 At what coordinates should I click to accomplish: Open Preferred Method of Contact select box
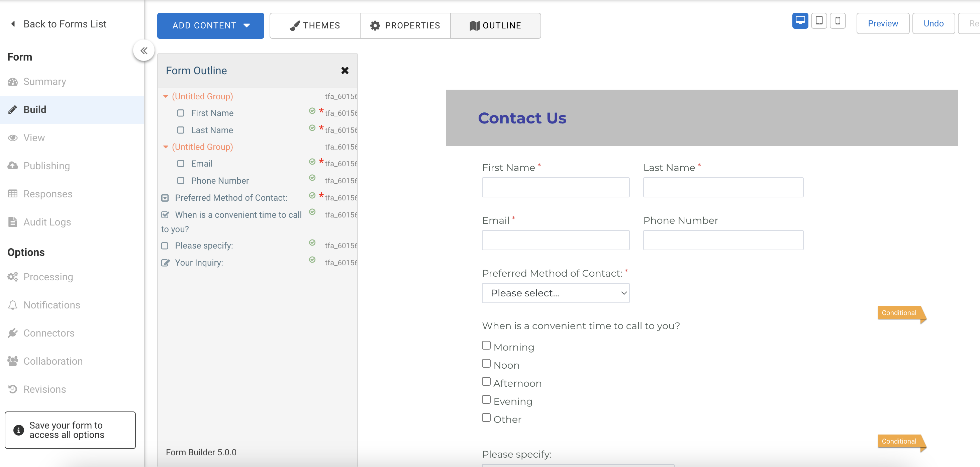(555, 293)
